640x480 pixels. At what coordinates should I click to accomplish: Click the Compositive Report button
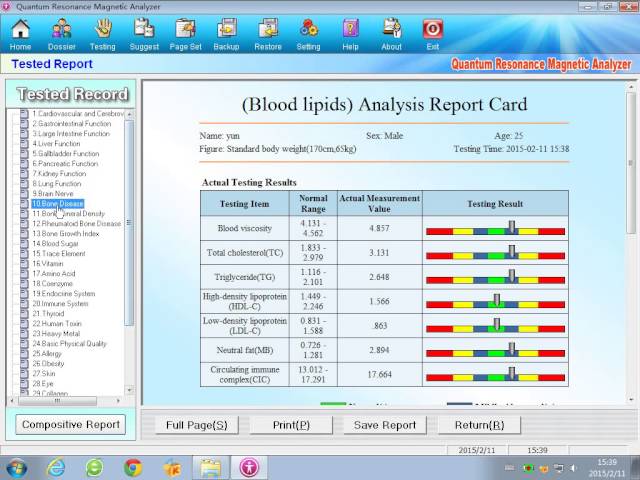(x=71, y=424)
